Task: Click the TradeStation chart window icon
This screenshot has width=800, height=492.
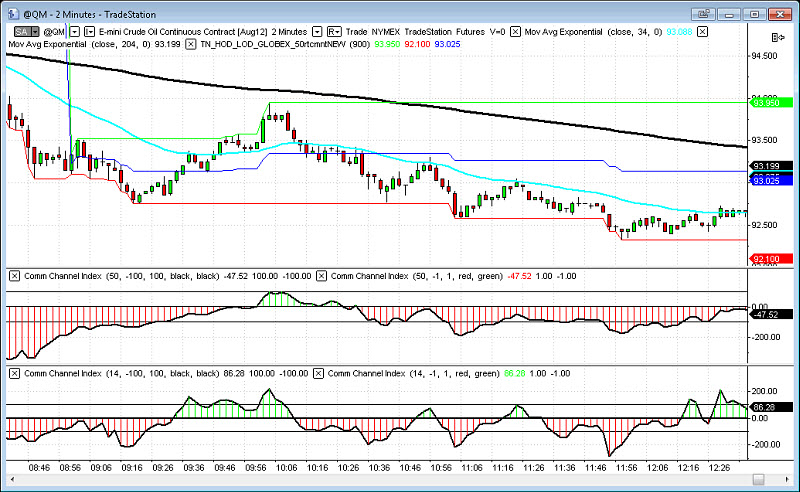Action: 13,14
